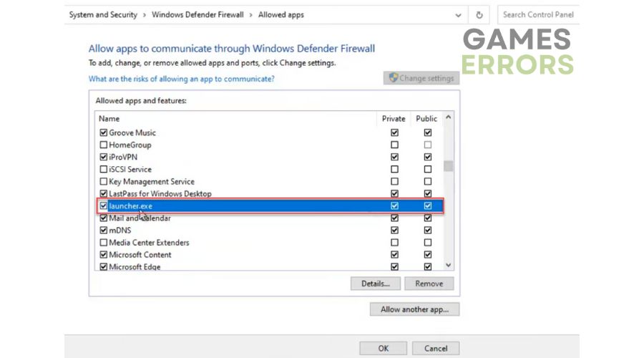Toggle Private for HomeGroup
Image resolution: width=644 pixels, height=358 pixels.
click(x=395, y=145)
